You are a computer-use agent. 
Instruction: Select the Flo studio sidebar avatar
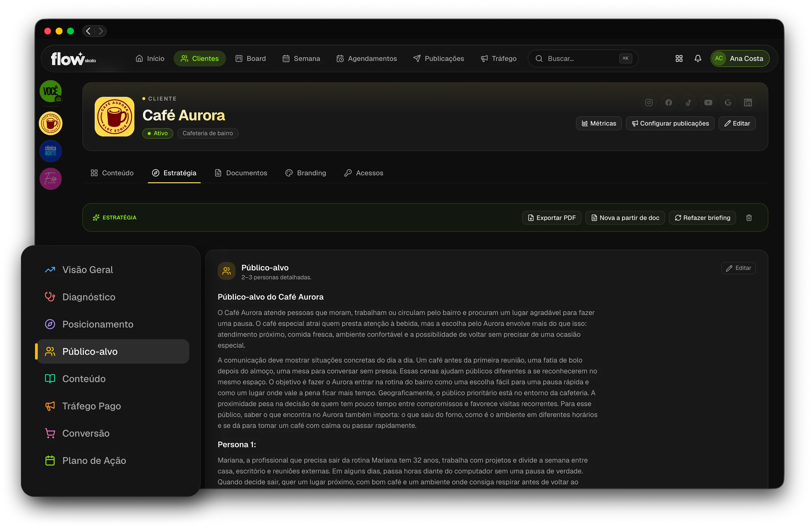point(50,178)
